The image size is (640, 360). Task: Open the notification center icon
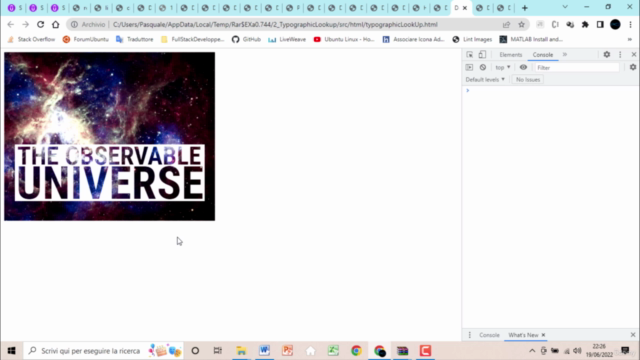point(625,351)
